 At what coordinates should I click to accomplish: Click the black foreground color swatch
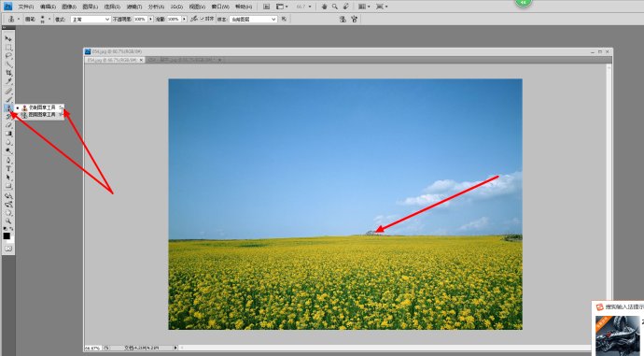pyautogui.click(x=7, y=236)
